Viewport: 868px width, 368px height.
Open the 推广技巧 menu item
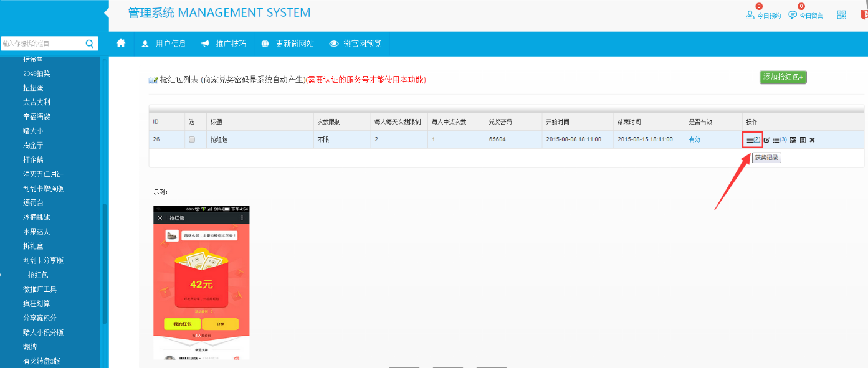[x=224, y=44]
